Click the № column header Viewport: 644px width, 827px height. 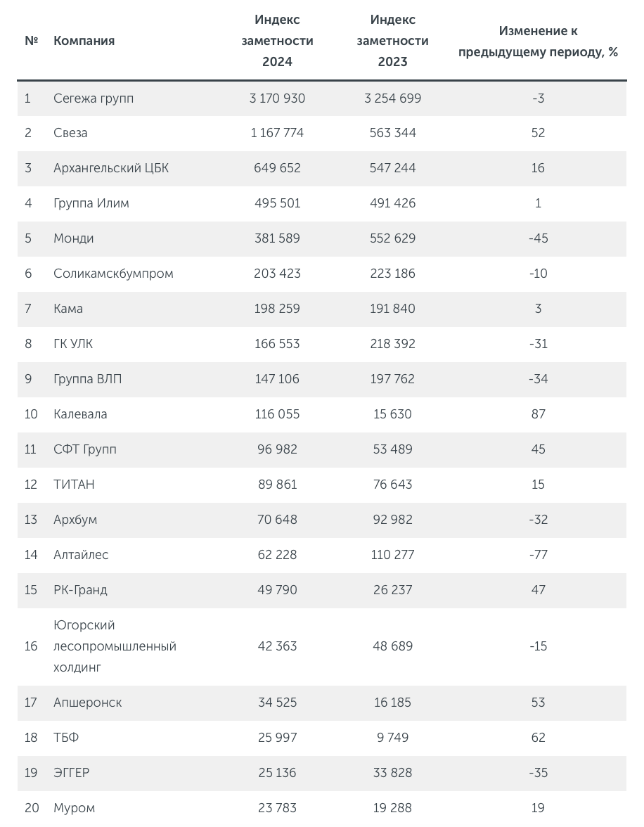[x=32, y=41]
